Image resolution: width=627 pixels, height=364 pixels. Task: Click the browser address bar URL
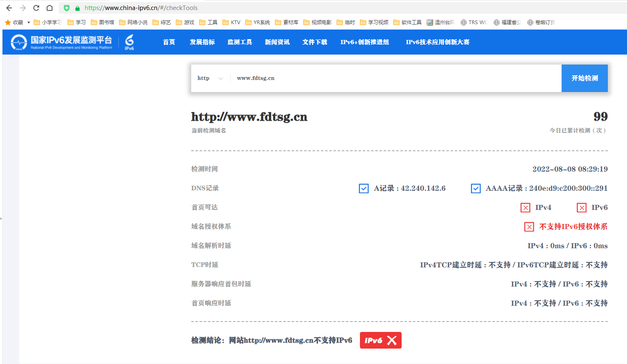(141, 8)
